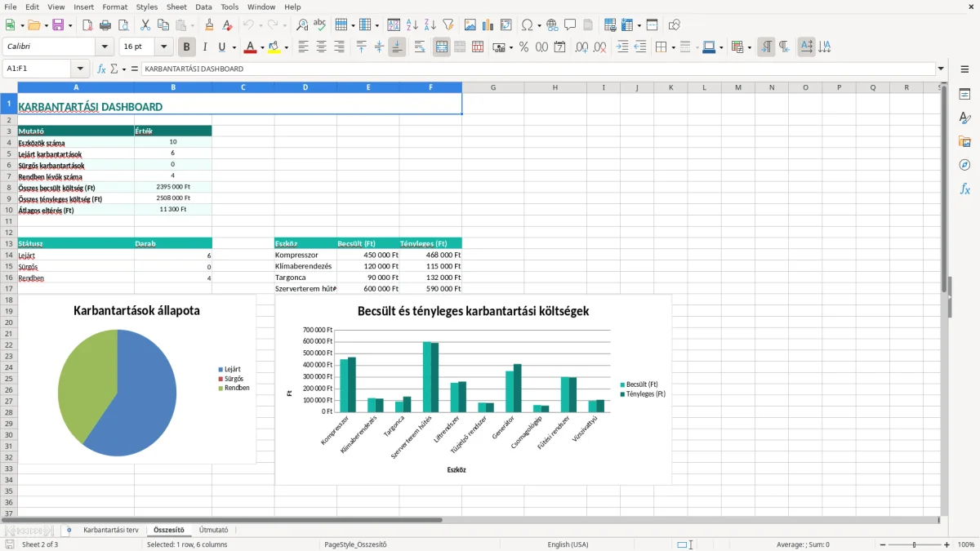Screen dimensions: 980x551
Task: Click the Clear Direct Formatting icon
Action: tap(226, 25)
